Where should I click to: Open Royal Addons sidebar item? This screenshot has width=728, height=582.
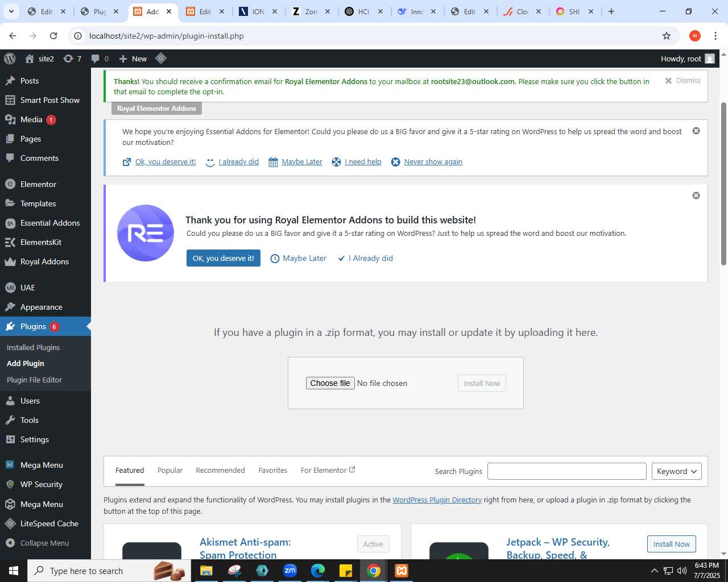(x=45, y=261)
